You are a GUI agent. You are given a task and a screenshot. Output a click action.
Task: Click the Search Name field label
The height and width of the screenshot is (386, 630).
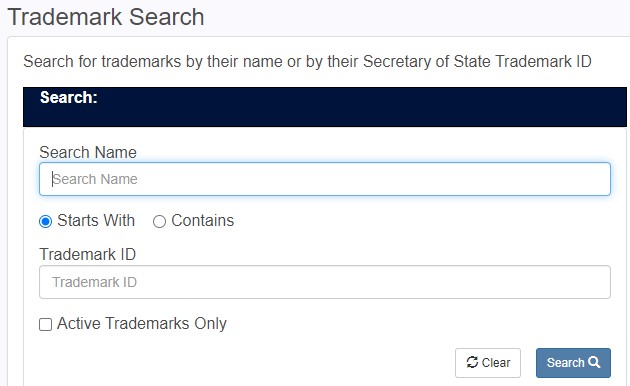click(x=88, y=153)
